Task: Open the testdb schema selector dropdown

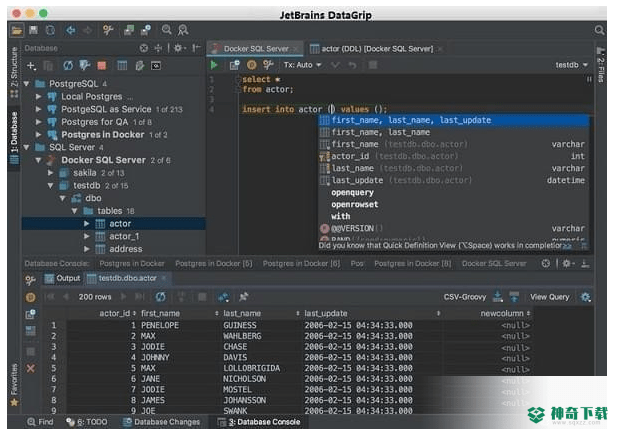Action: tap(571, 65)
